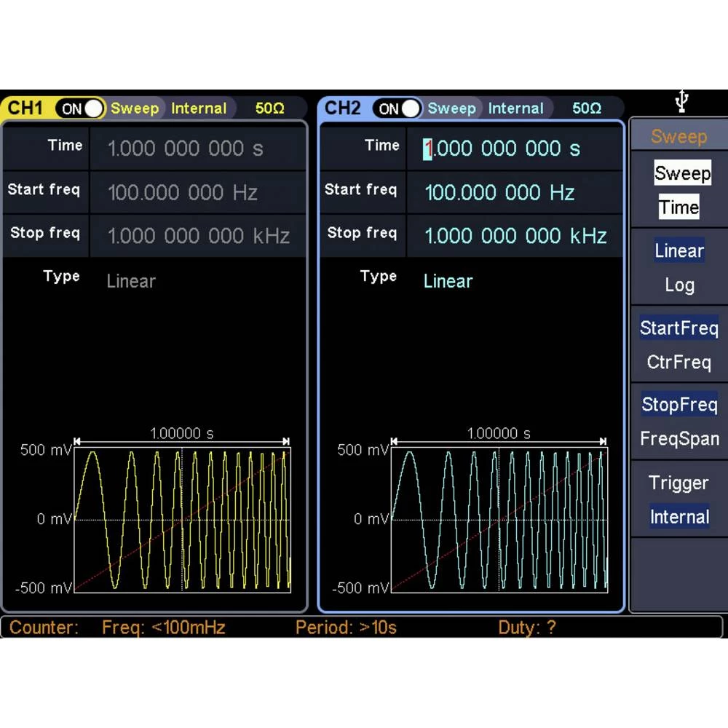
Task: Switch to FreqSpan option
Action: click(x=678, y=439)
